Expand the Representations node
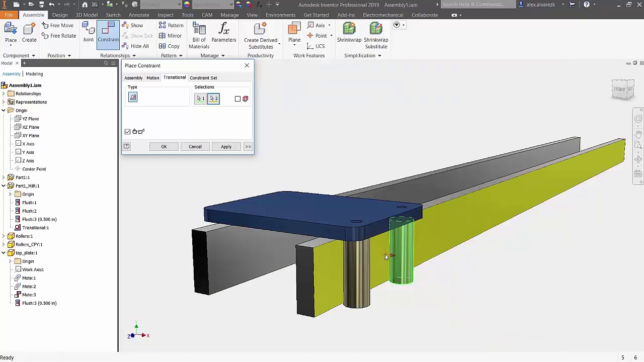Image resolution: width=644 pixels, height=362 pixels. pos(4,102)
